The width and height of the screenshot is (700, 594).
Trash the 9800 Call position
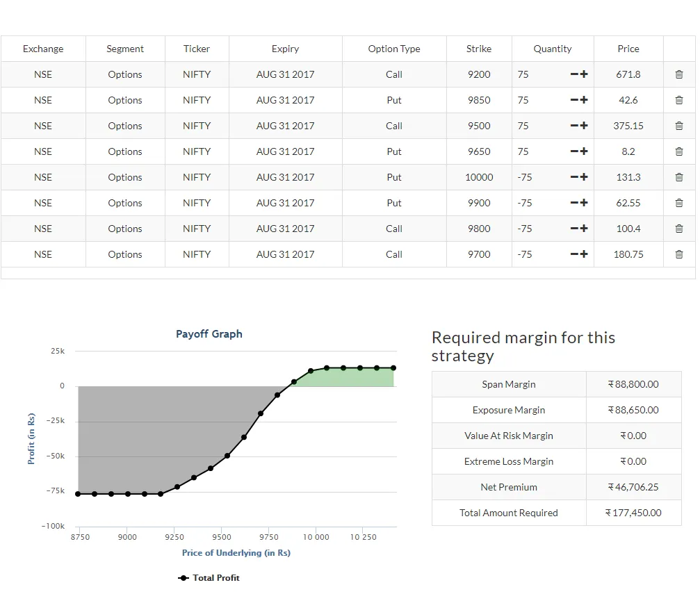click(679, 229)
